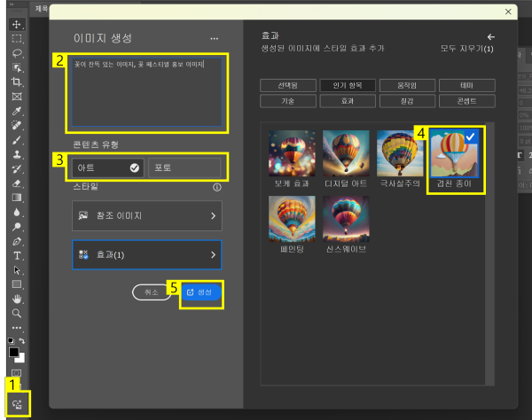Open the foreground color swatch
The height and width of the screenshot is (420, 532).
click(x=13, y=352)
